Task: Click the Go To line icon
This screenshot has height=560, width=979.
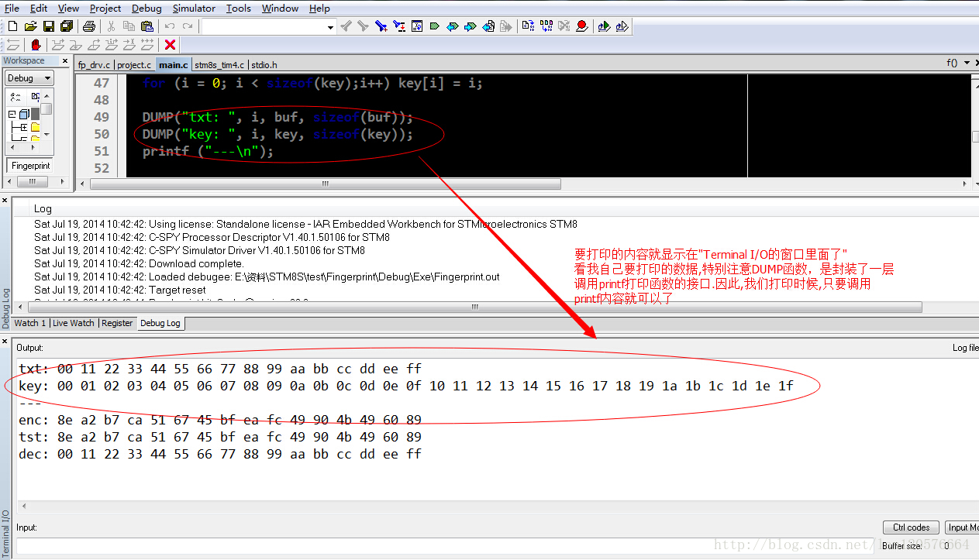Action: (x=417, y=26)
